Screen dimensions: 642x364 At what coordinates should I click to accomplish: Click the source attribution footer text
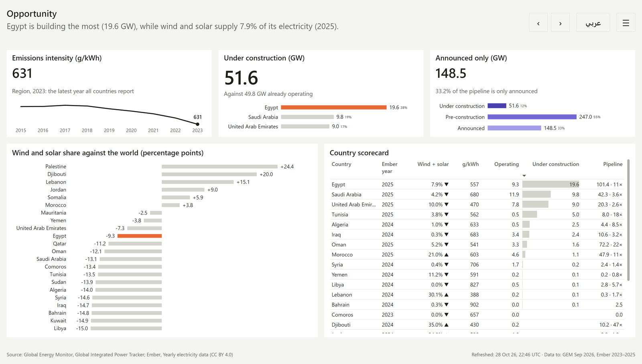click(120, 355)
